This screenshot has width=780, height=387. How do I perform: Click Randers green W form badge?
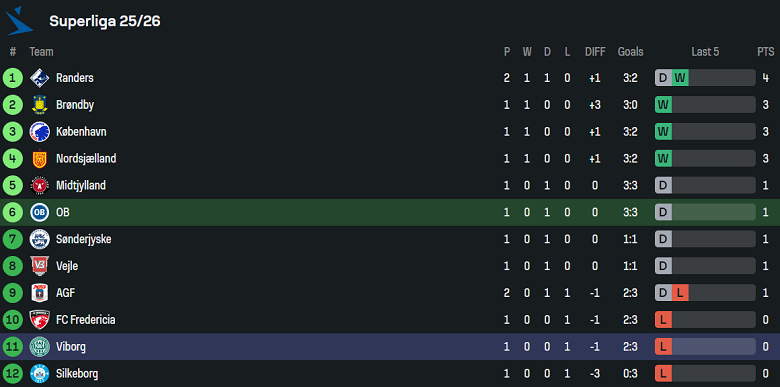[680, 78]
